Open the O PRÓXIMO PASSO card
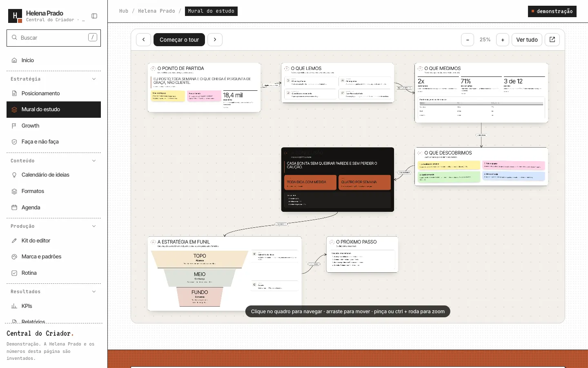 pyautogui.click(x=362, y=254)
